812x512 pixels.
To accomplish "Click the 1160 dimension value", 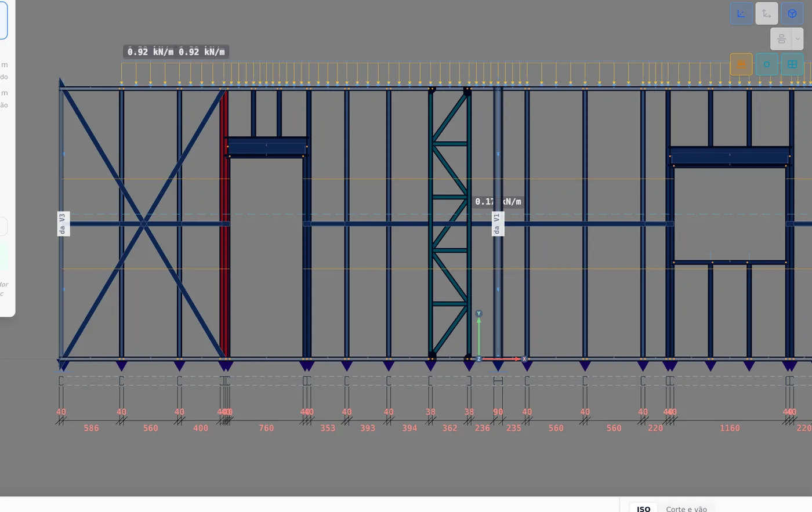I will 730,428.
